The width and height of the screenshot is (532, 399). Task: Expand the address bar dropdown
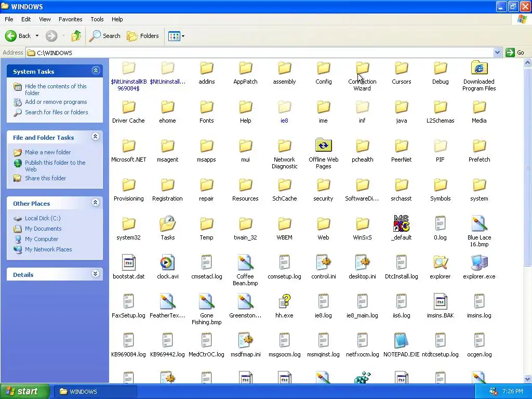tap(497, 52)
